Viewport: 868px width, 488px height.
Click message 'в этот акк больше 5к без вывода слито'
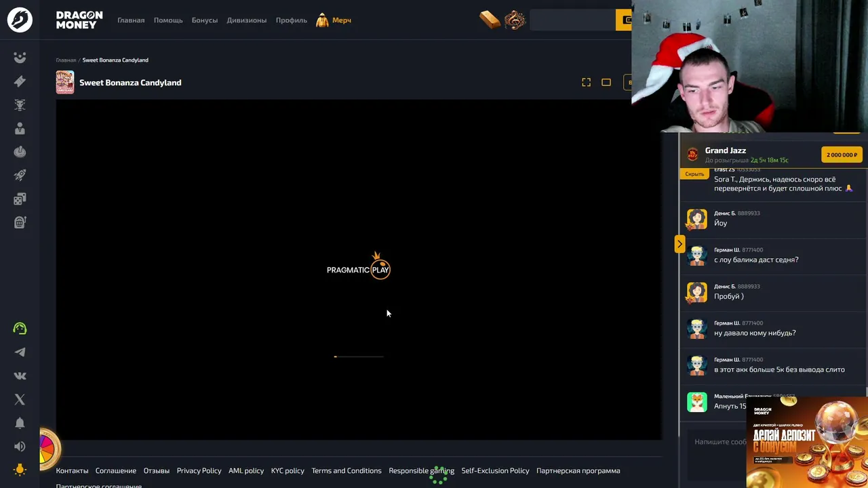(x=779, y=369)
